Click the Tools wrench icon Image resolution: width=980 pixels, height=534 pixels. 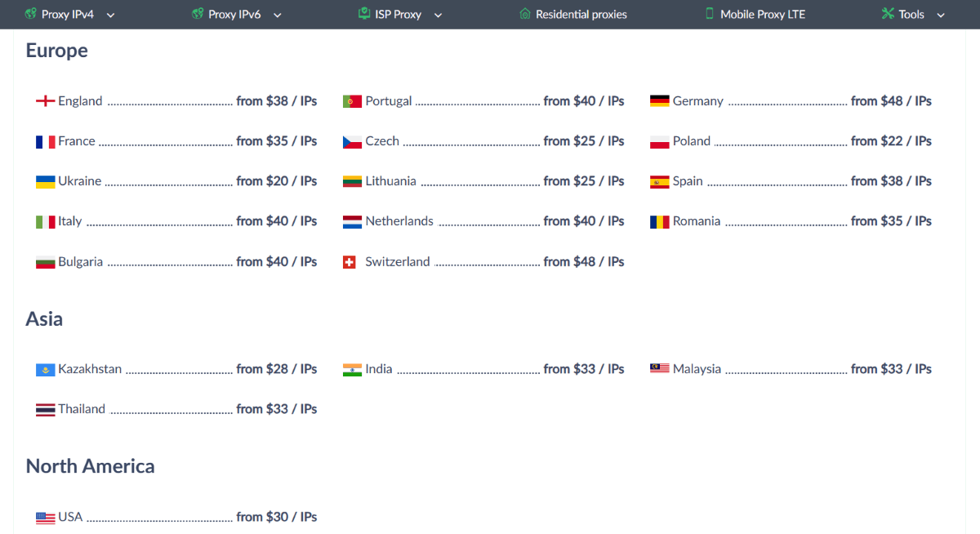click(x=888, y=14)
